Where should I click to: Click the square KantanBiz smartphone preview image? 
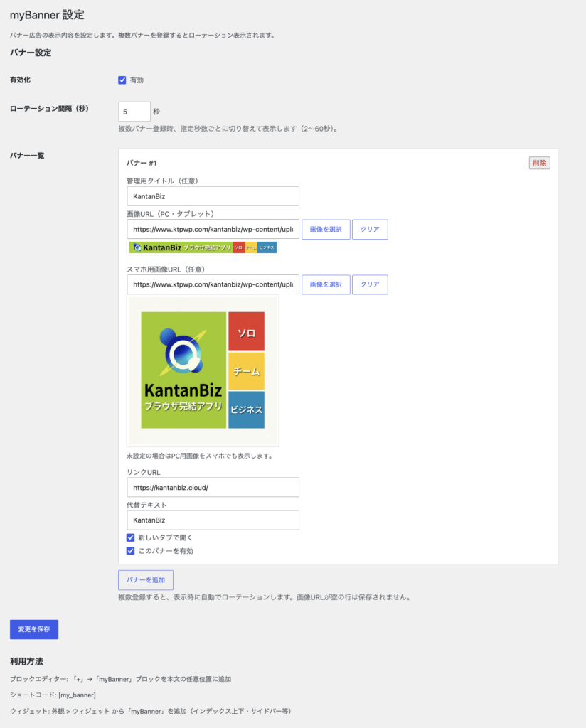pyautogui.click(x=203, y=370)
